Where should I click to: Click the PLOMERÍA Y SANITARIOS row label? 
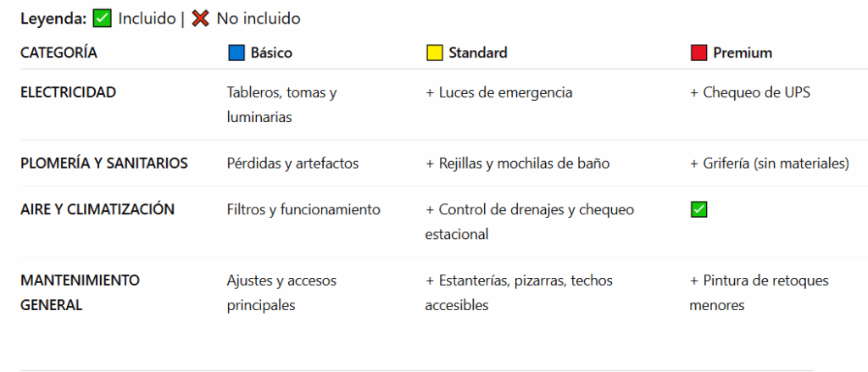[x=104, y=163]
